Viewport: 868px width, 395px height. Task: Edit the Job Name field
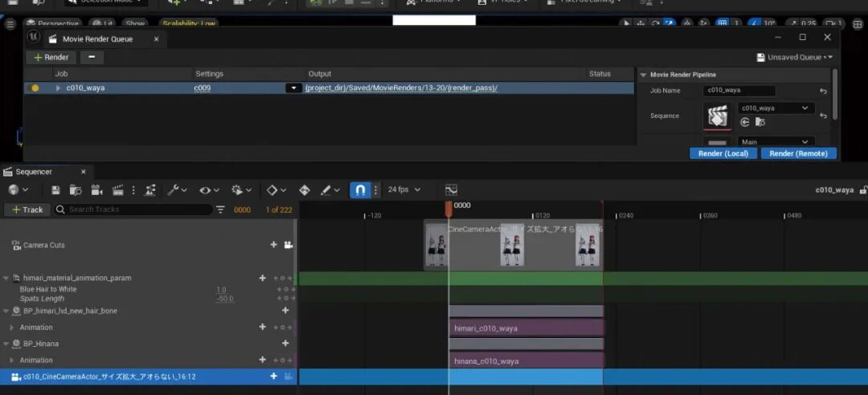pos(739,90)
